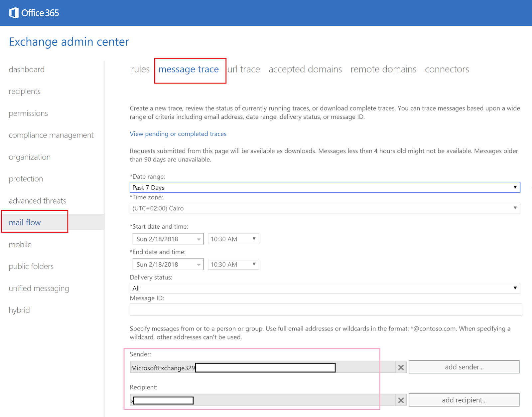Open hybrid in the sidebar
This screenshot has width=532, height=417.
coord(19,310)
